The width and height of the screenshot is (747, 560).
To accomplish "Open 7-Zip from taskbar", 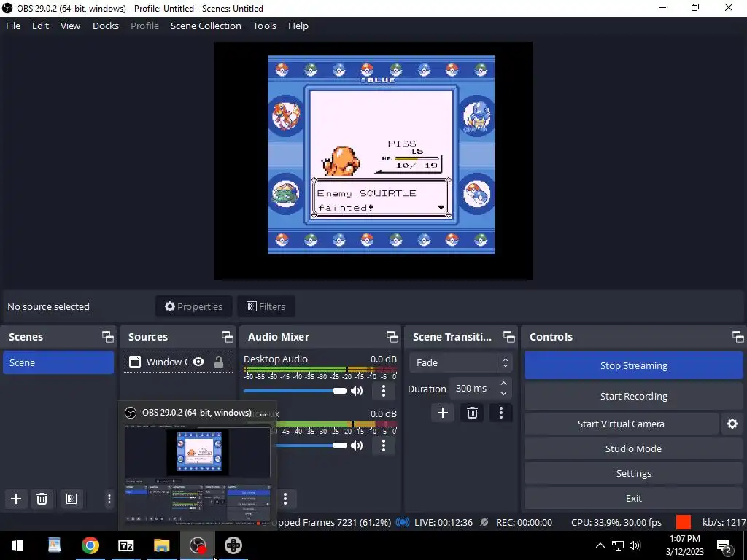I will pyautogui.click(x=125, y=545).
